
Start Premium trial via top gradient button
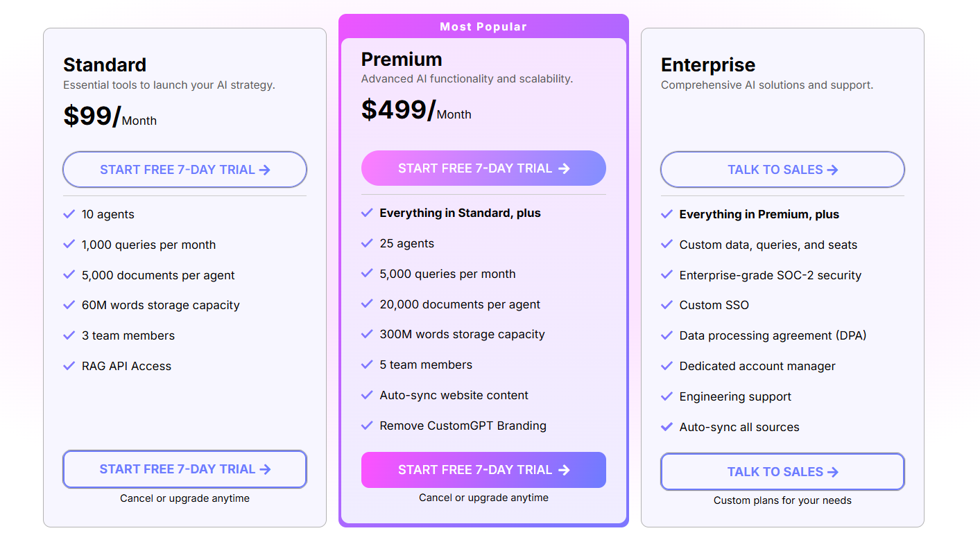(483, 168)
